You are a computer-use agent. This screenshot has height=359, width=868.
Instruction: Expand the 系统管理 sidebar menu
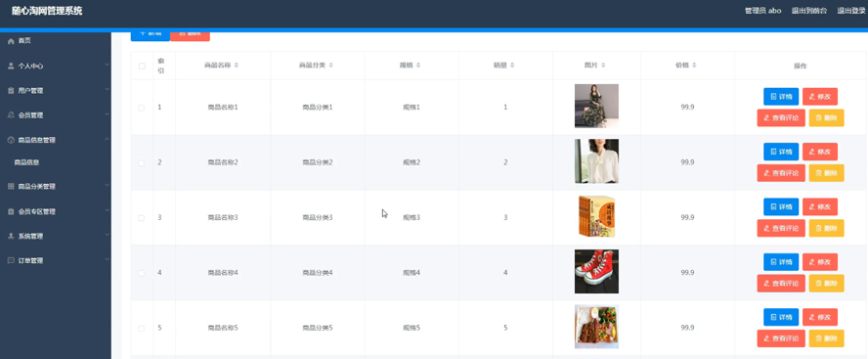(56, 236)
